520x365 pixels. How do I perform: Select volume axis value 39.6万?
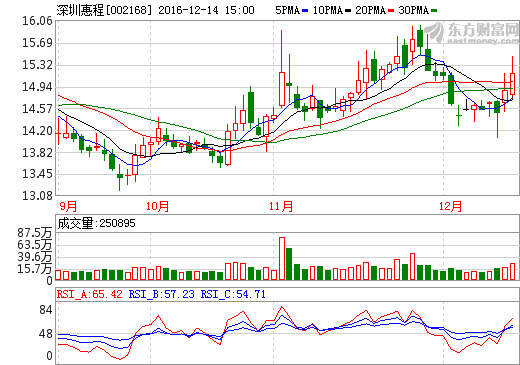point(35,257)
